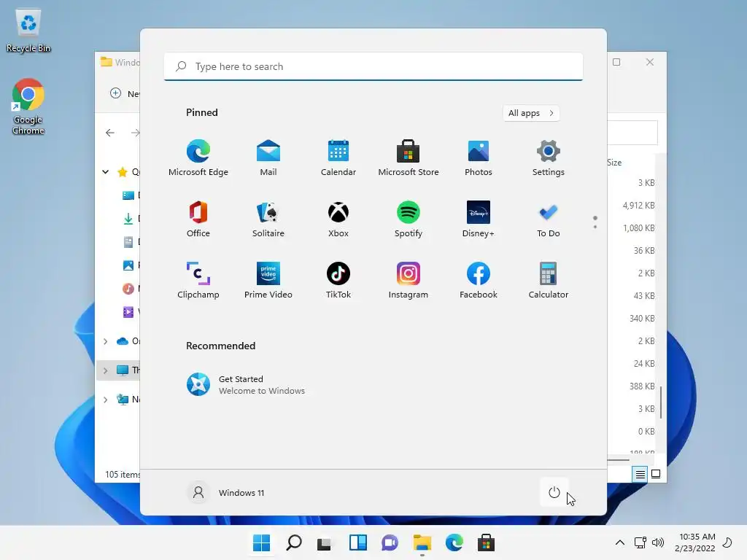Launch TikTok from pinned apps
Screen dimensions: 747x560
coord(338,281)
